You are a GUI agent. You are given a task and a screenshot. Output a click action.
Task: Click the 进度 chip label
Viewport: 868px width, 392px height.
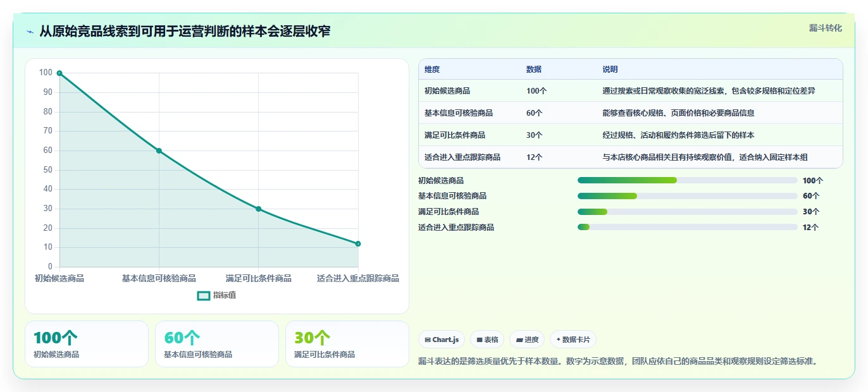531,340
